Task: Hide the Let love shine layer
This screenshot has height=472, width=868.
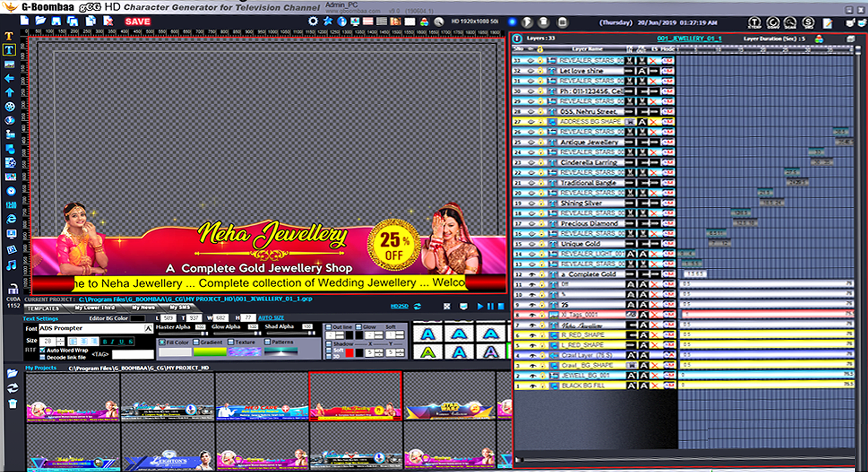Action: (x=531, y=71)
